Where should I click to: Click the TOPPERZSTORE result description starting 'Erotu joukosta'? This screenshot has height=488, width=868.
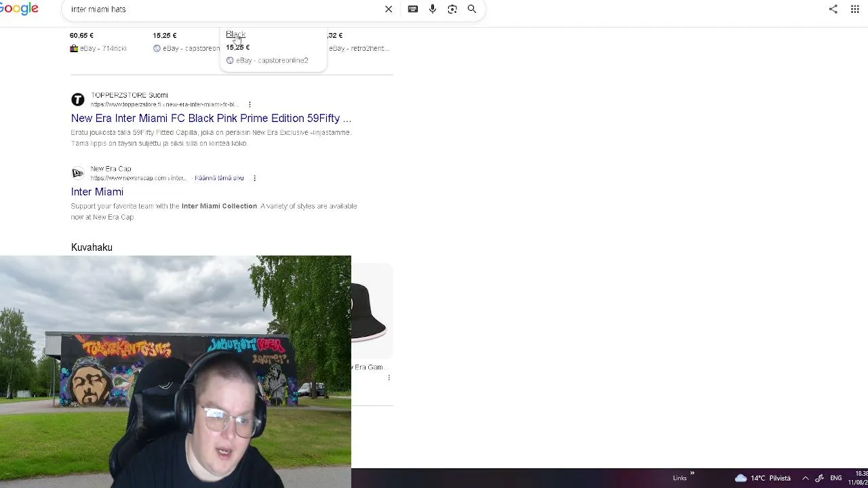coord(211,138)
